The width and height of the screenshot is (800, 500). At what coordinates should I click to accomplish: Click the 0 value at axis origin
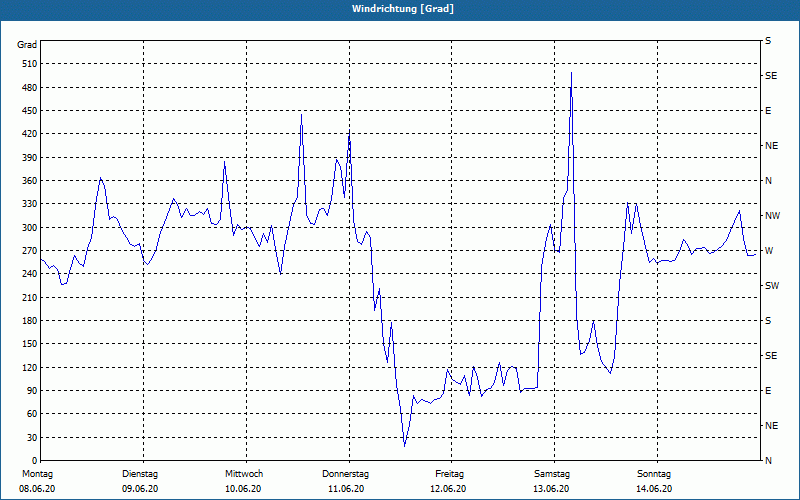tap(34, 460)
